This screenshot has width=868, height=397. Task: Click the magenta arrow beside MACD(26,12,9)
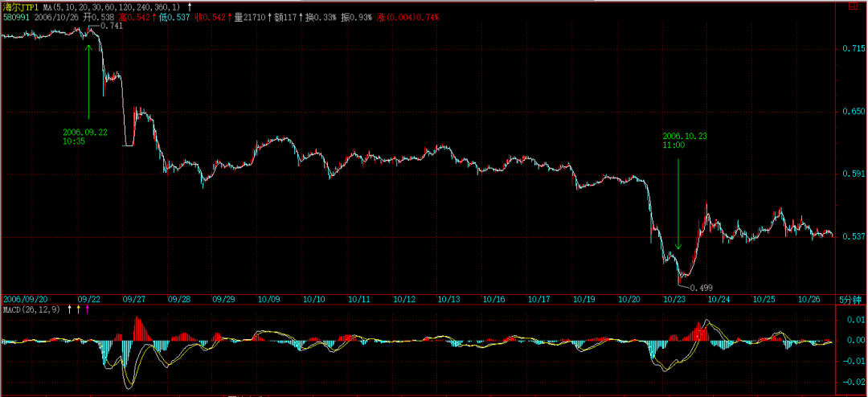(x=87, y=309)
